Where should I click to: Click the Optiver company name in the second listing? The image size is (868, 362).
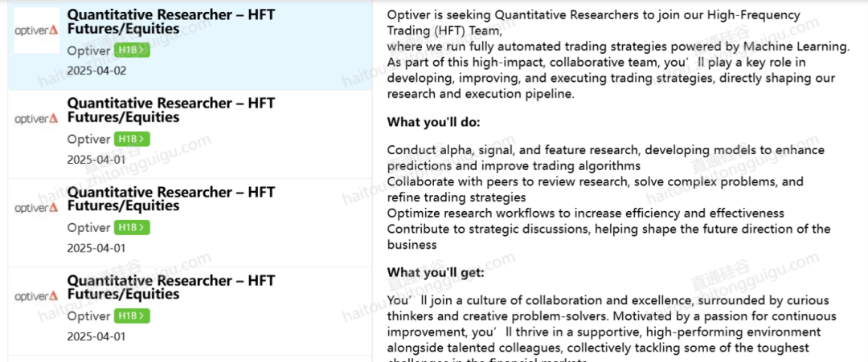[x=89, y=140]
